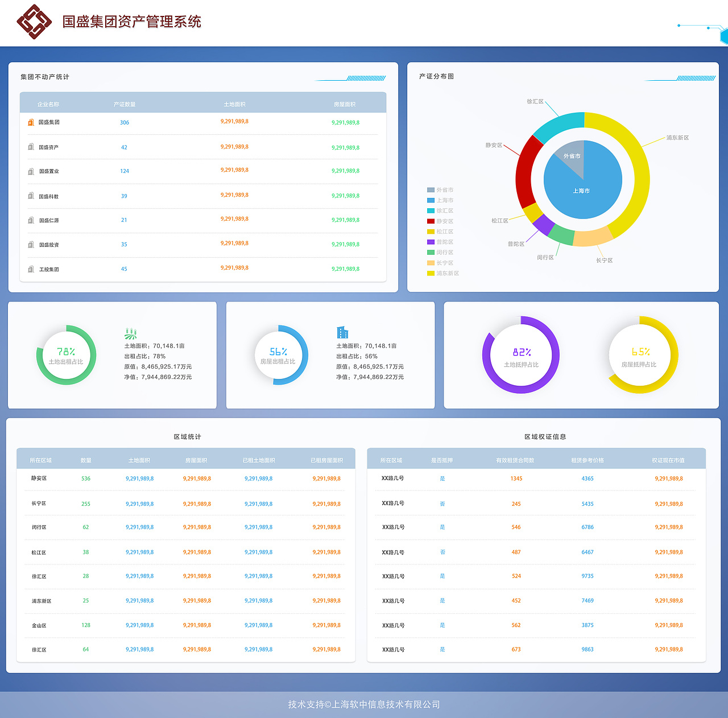Click the green crop icon above land area stats
This screenshot has width=728, height=718.
(131, 333)
